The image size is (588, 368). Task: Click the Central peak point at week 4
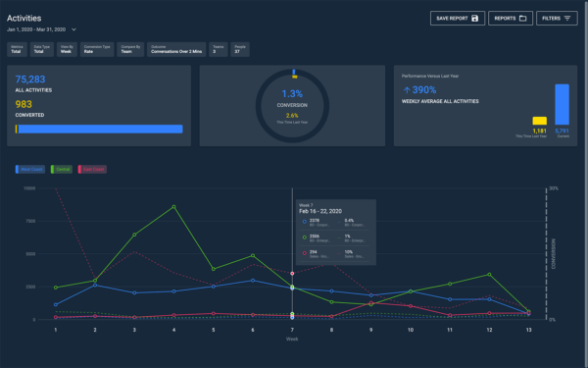click(174, 207)
